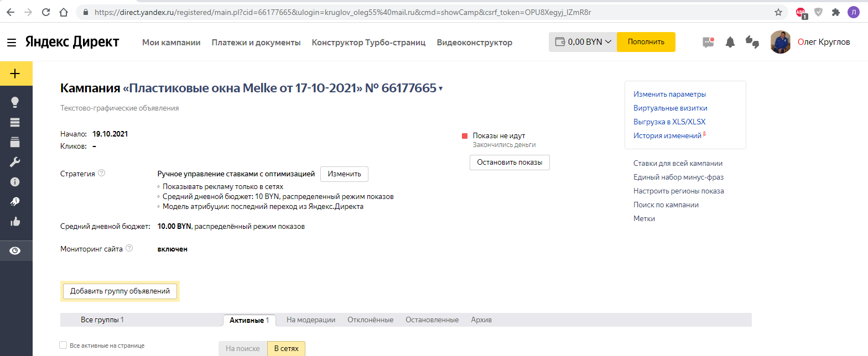Switch to Остановленные tab
868x356 pixels.
pyautogui.click(x=432, y=320)
